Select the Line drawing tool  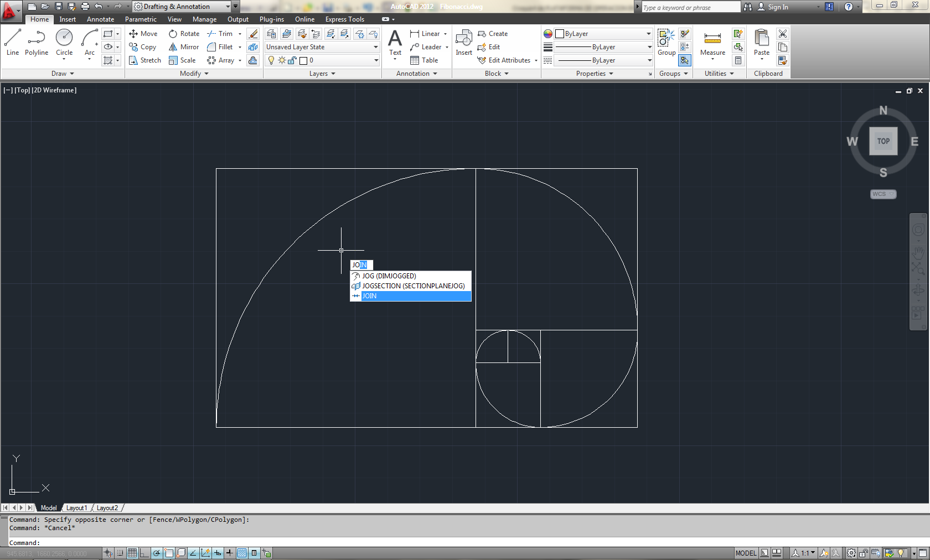point(13,43)
